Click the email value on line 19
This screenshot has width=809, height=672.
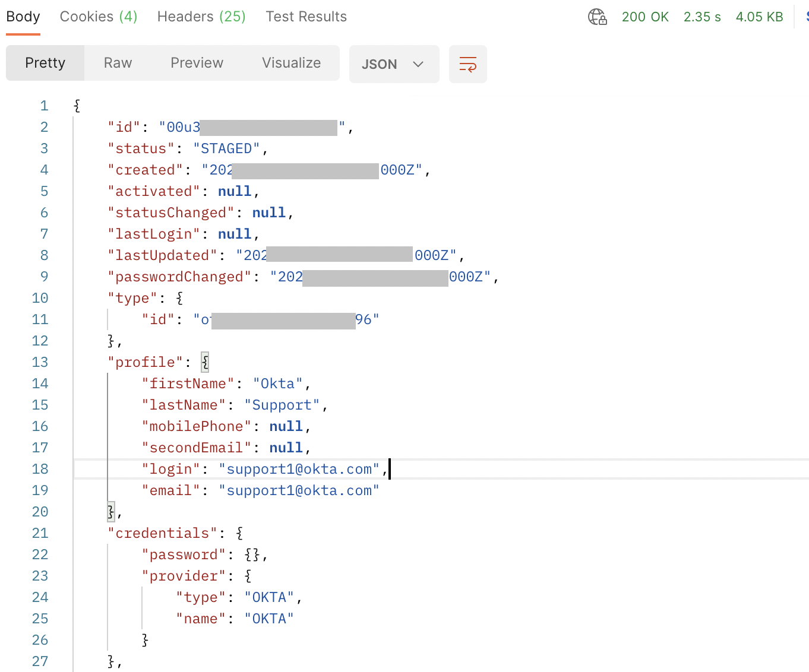(x=299, y=490)
